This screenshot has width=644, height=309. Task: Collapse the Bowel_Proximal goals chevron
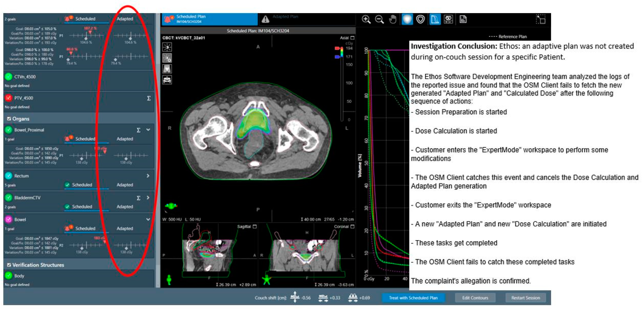148,130
